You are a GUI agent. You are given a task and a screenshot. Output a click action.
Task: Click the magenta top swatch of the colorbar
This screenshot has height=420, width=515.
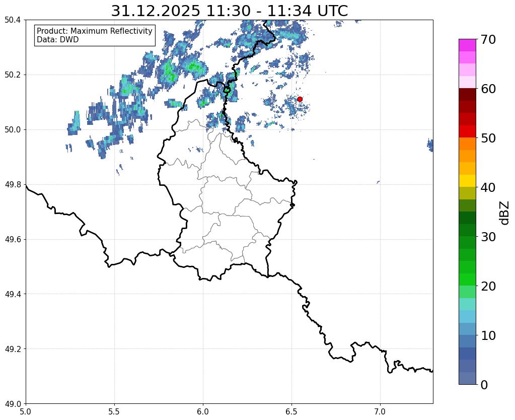[467, 45]
